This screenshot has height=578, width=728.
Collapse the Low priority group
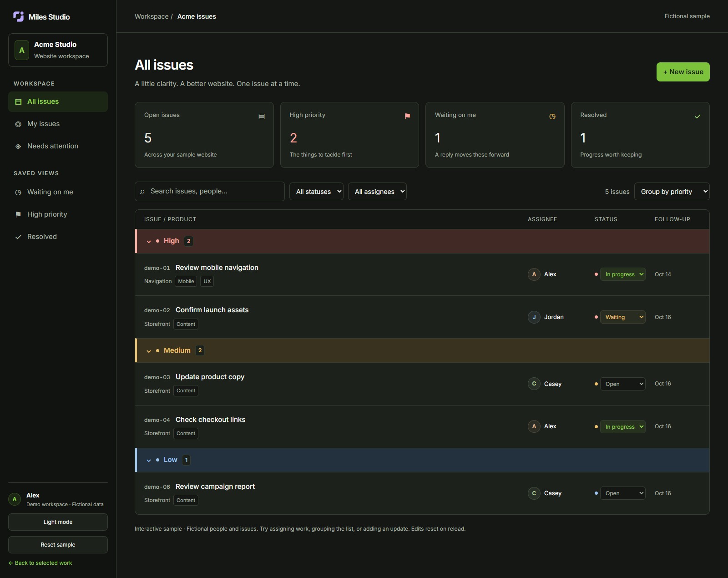point(149,460)
